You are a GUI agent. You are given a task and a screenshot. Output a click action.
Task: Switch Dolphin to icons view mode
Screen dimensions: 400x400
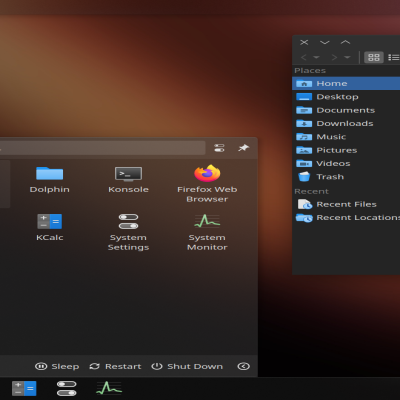[x=374, y=57]
